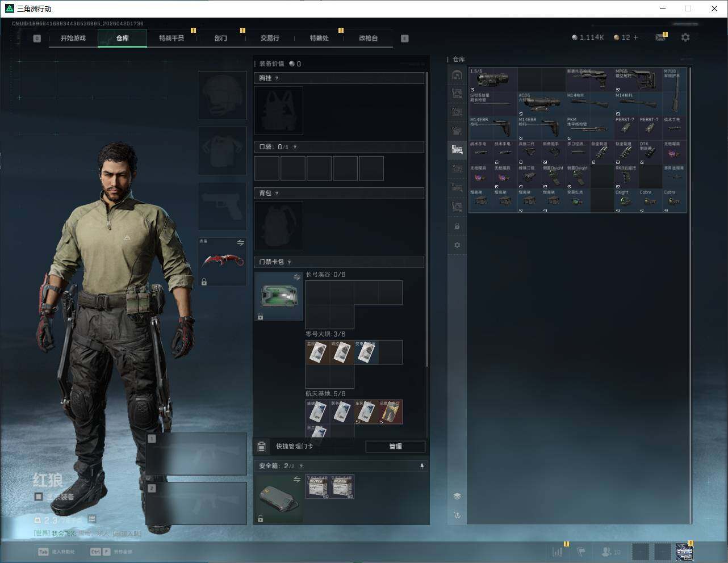The height and width of the screenshot is (563, 728).
Task: Show help for 口袋 pockets
Action: pyautogui.click(x=295, y=147)
